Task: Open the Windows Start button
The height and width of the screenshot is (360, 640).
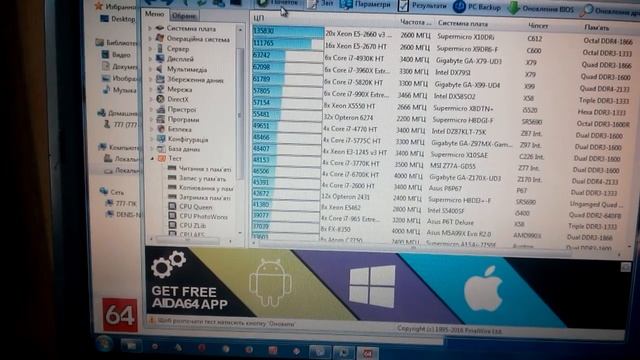Action: [104, 344]
